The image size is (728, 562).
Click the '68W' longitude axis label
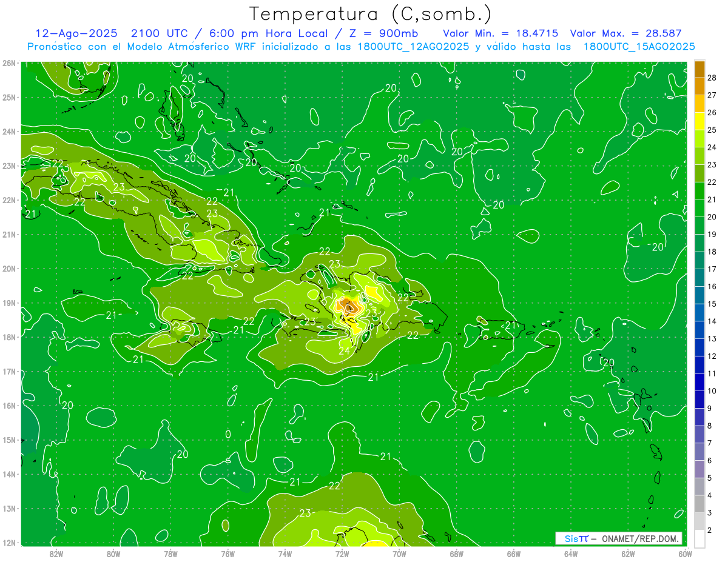457,554
